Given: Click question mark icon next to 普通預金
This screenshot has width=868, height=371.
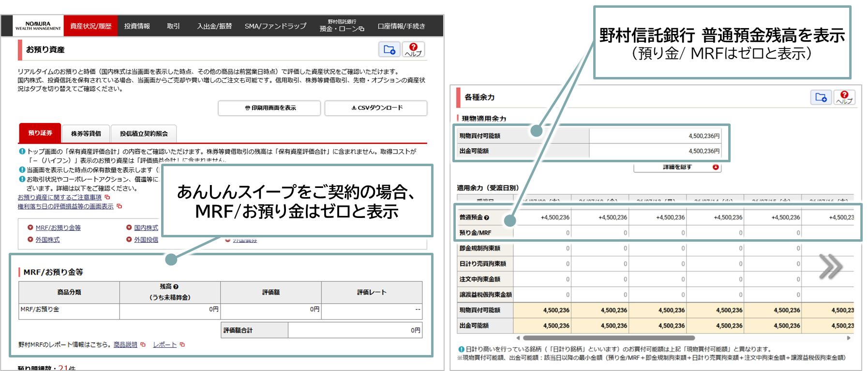Looking at the screenshot, I should point(487,218).
